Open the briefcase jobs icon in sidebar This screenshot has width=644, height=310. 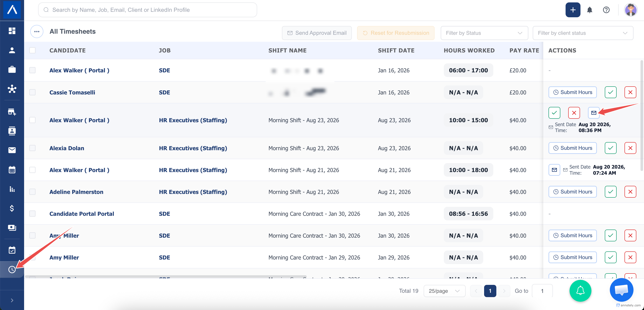tap(12, 69)
